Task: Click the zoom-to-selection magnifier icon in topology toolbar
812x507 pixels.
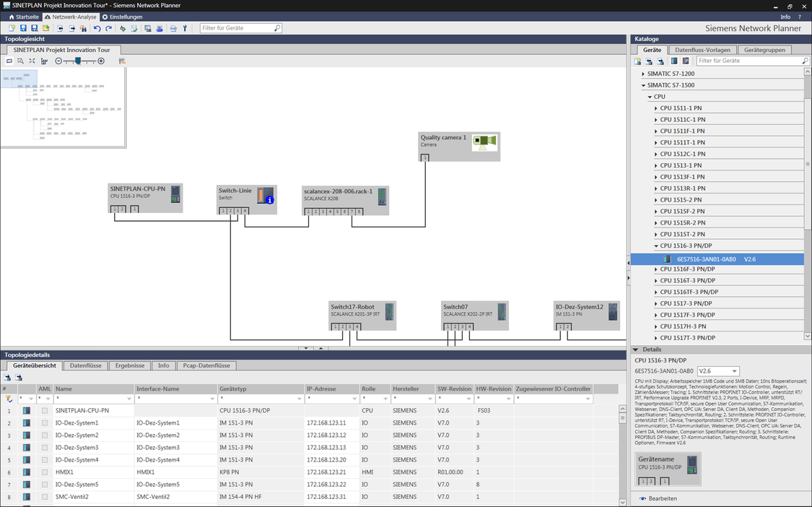Action: click(x=21, y=61)
